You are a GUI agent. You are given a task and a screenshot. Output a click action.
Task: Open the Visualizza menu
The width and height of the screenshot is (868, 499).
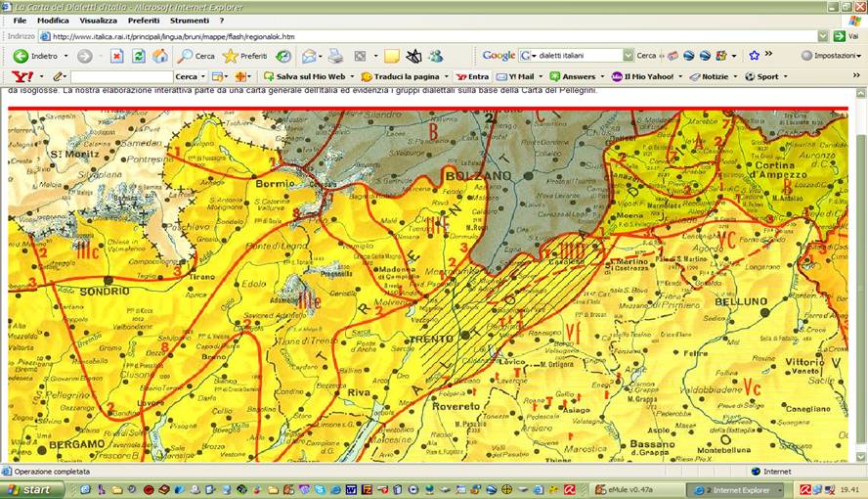[98, 21]
